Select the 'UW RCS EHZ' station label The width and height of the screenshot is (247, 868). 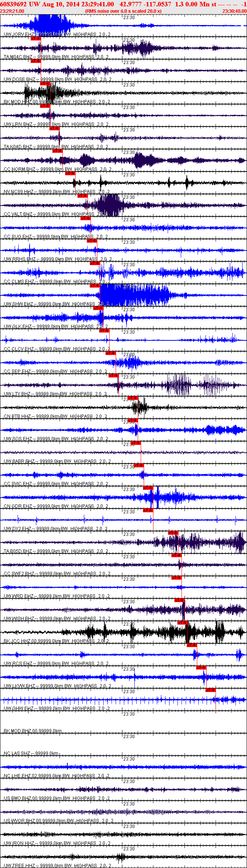18,664
